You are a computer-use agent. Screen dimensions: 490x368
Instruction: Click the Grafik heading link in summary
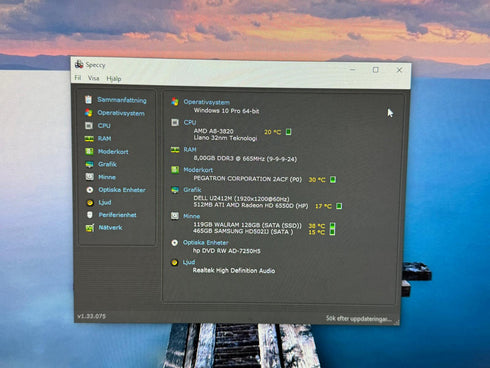click(x=192, y=190)
